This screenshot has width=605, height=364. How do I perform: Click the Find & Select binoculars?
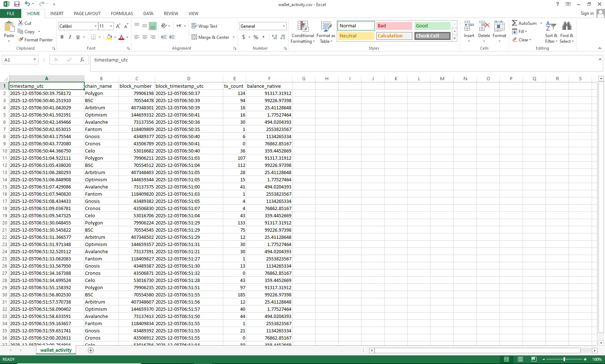[566, 27]
